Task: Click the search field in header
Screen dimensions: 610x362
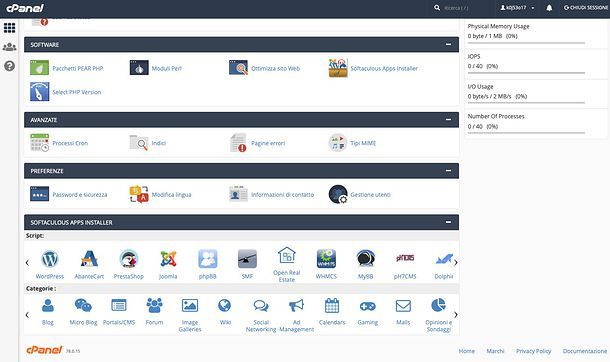Action: pos(463,8)
